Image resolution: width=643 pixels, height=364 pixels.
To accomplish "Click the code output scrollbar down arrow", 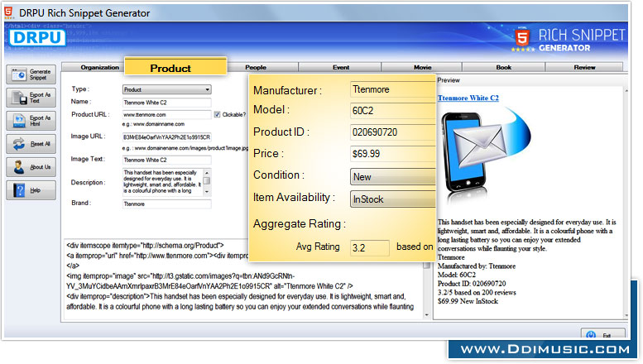I will (426, 315).
